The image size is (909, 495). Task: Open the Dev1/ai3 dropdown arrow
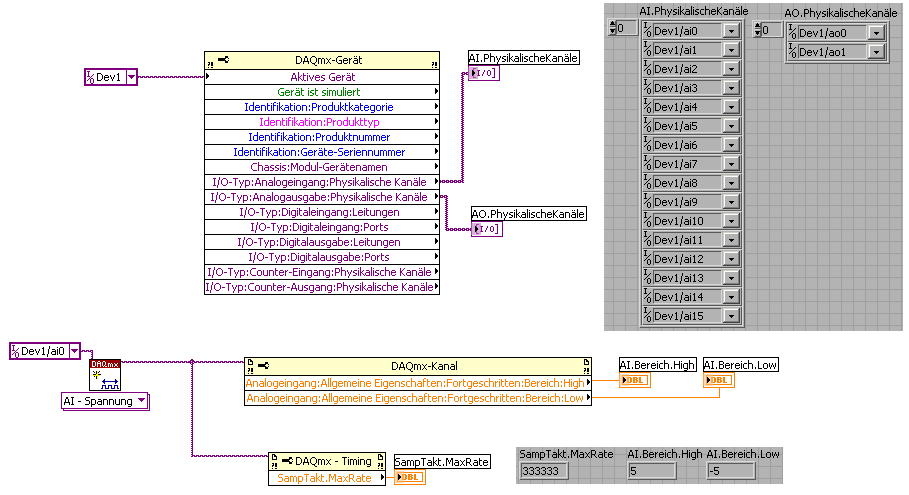pos(732,88)
